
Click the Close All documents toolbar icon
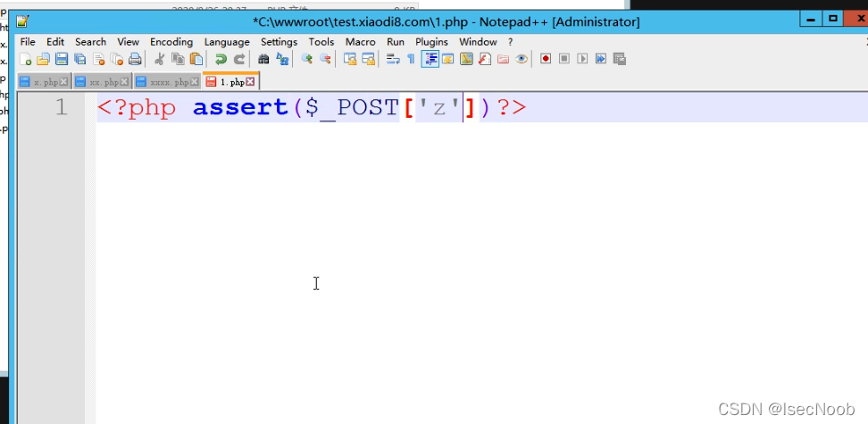[x=117, y=59]
